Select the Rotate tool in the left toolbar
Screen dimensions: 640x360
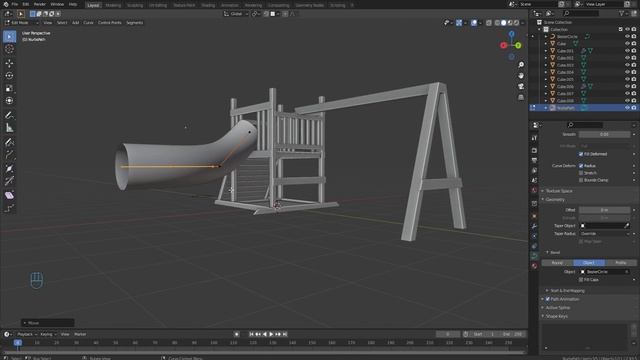[x=9, y=76]
